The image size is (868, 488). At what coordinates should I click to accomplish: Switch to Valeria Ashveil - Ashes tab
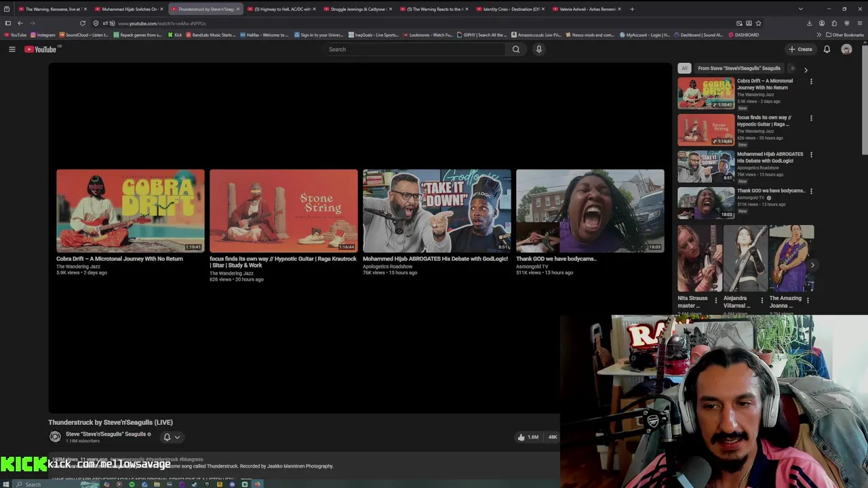(587, 9)
